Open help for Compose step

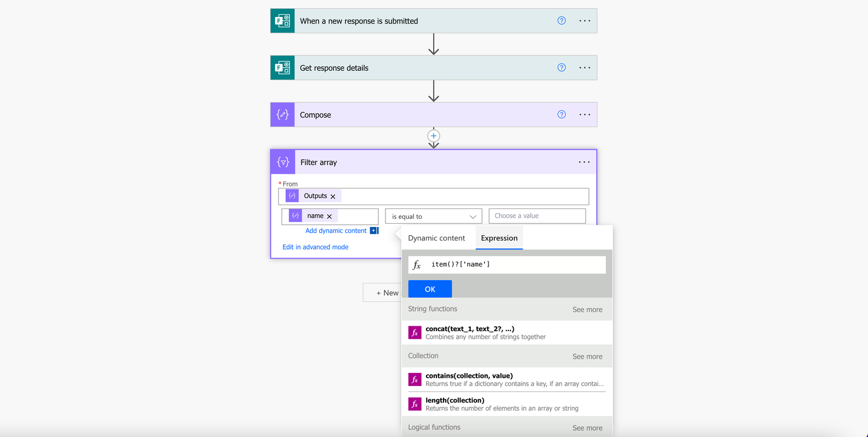point(561,115)
